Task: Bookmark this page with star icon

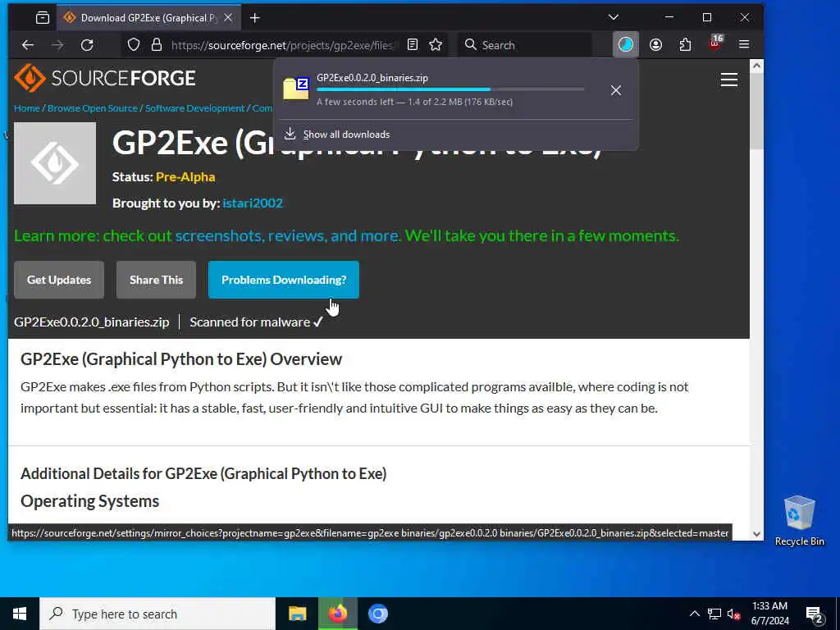Action: 436,45
